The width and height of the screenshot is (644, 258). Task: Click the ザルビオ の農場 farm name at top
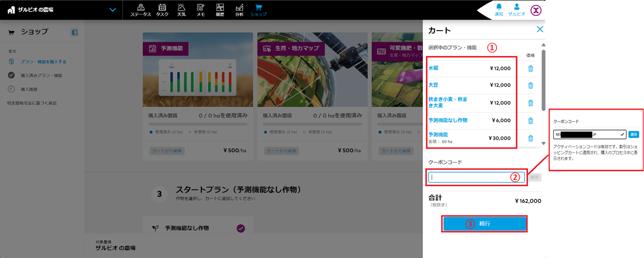(35, 10)
